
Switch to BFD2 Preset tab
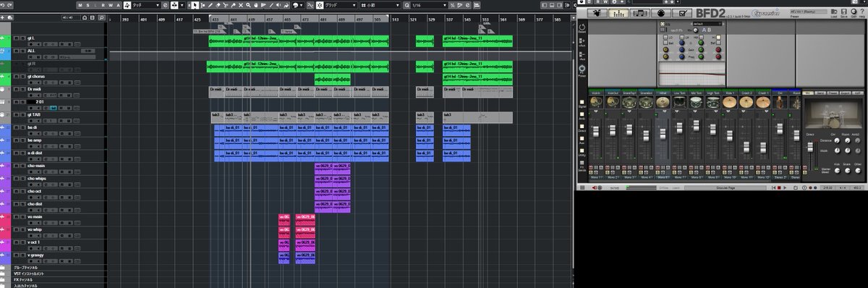click(x=833, y=93)
